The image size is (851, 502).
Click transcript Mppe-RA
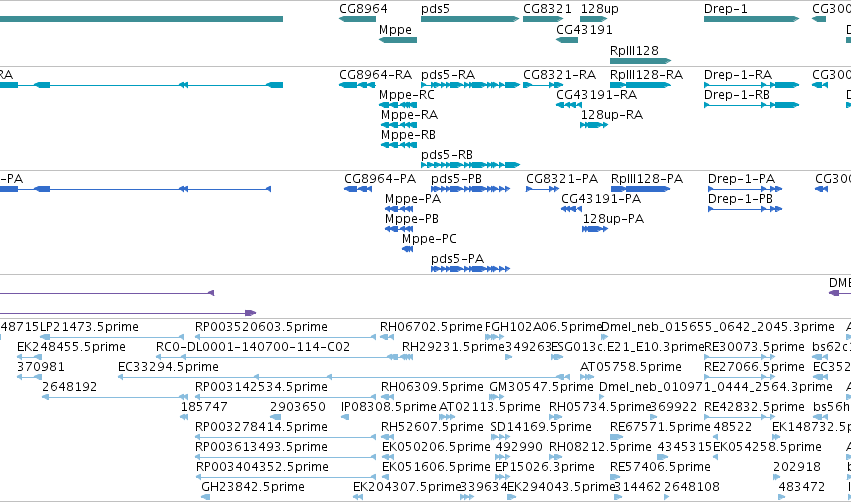pyautogui.click(x=409, y=115)
